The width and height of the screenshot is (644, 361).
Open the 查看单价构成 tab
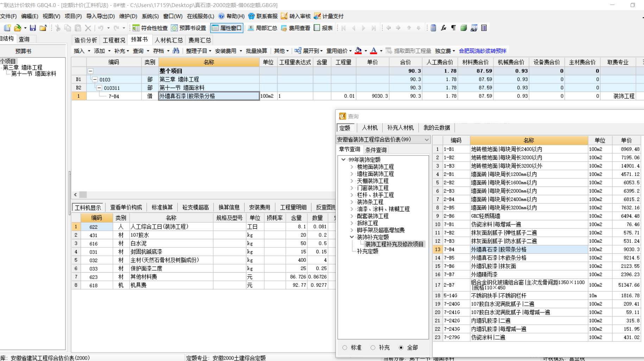click(126, 208)
